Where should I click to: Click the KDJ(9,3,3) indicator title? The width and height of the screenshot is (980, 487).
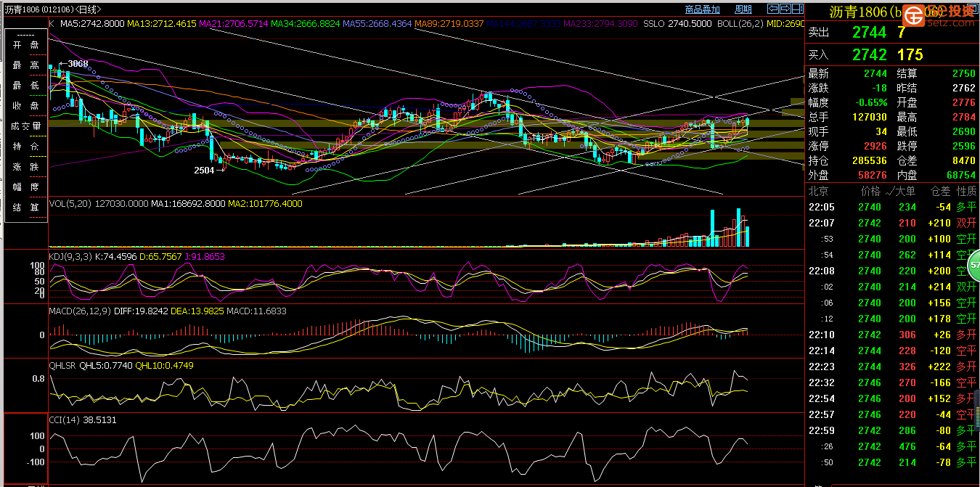(x=71, y=256)
